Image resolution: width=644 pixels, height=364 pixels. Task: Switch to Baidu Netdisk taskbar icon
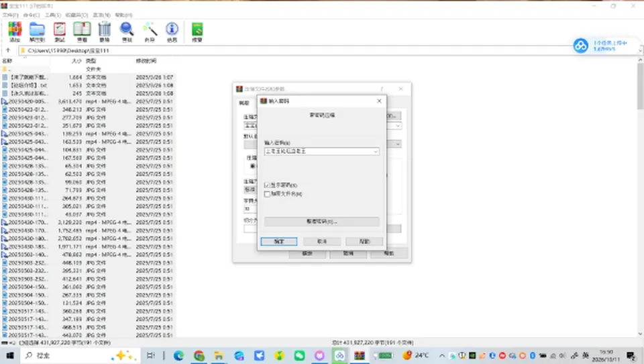339,355
